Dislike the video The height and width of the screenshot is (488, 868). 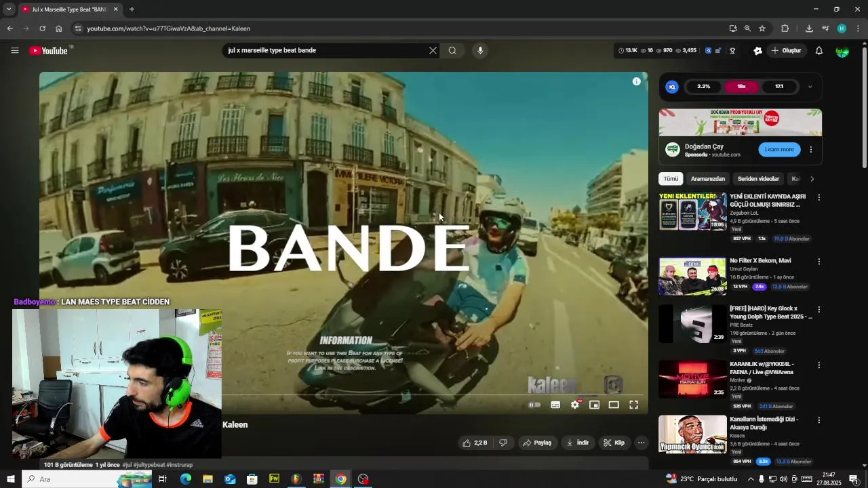503,443
